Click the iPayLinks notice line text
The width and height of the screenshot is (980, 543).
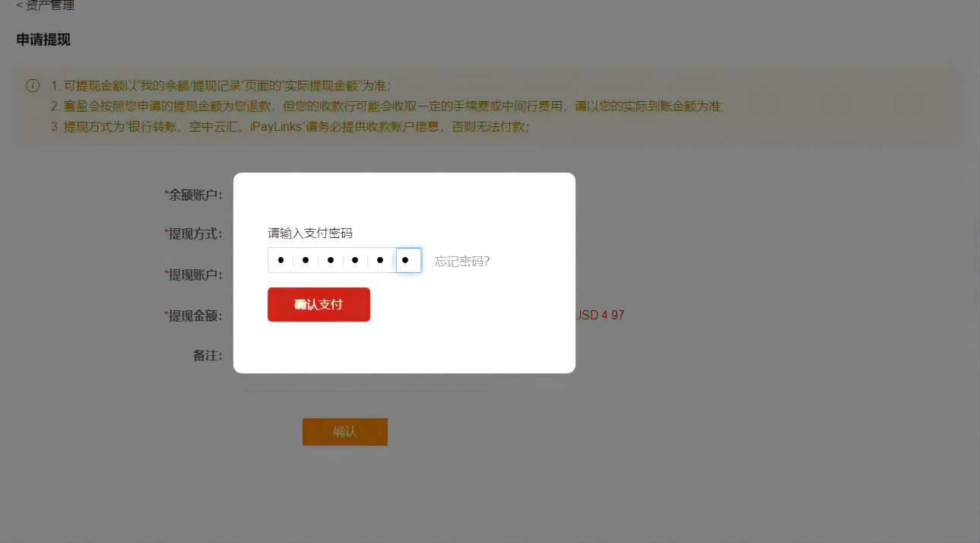click(290, 126)
